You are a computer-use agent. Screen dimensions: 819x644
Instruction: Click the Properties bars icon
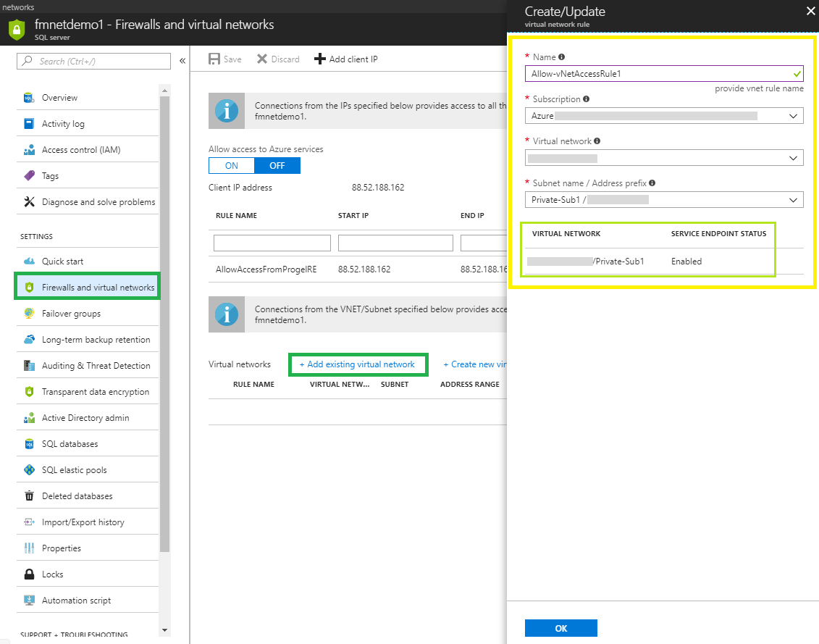(29, 548)
